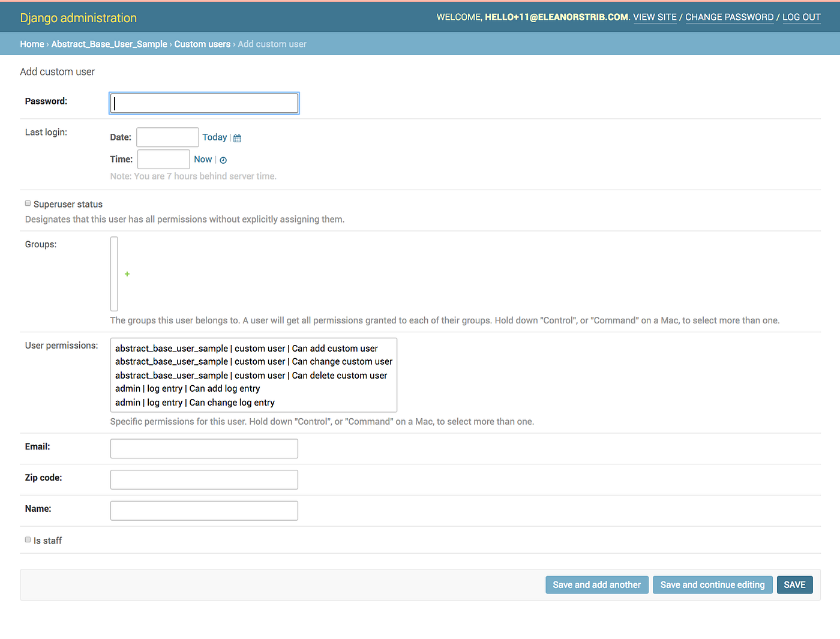Open the clock picker icon beside Now
The height and width of the screenshot is (639, 840).
coord(223,160)
